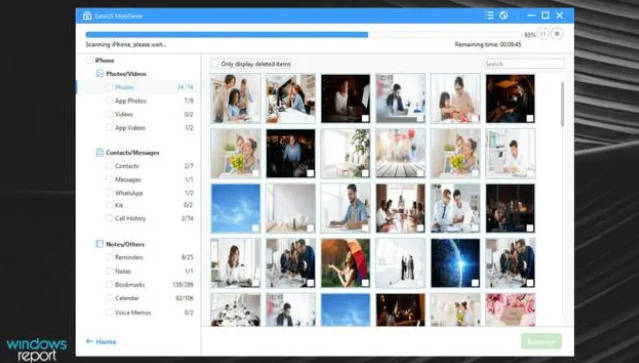Screen dimensions: 639x363
Task: Minimize the MobiSaver window
Action: 531,15
